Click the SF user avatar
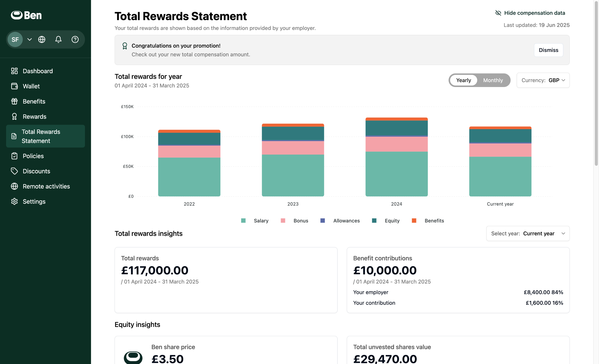 tap(15, 39)
